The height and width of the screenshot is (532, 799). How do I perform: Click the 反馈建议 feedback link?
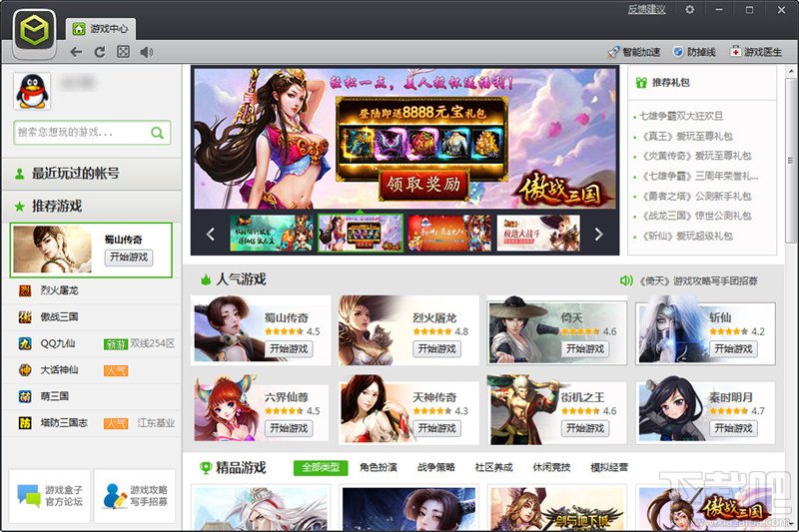646,10
